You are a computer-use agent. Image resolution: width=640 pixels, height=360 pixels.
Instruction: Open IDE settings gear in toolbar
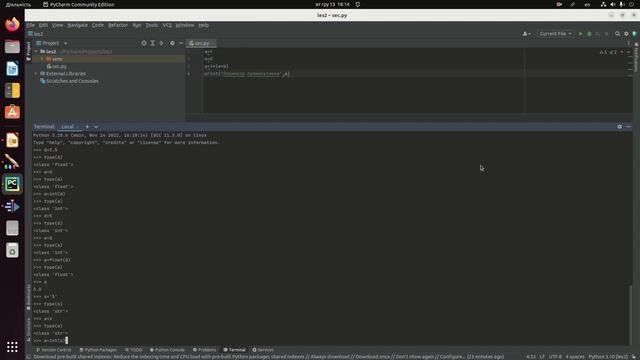[x=626, y=34]
